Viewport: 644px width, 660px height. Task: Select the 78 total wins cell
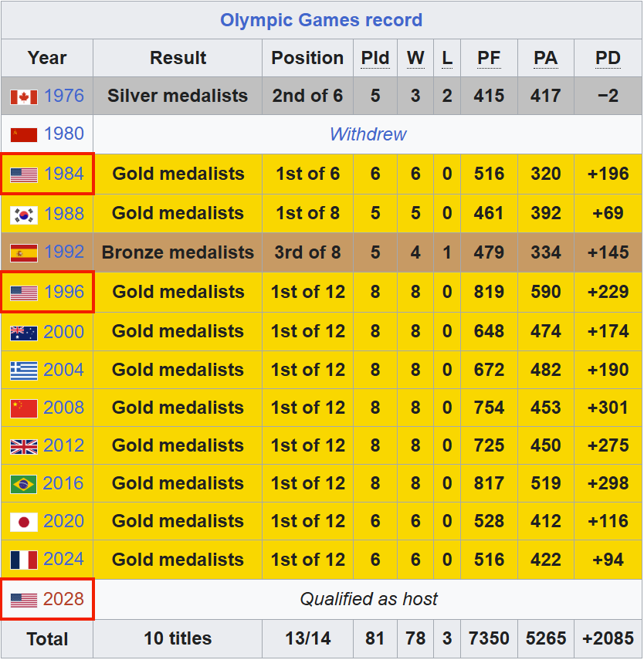point(415,638)
